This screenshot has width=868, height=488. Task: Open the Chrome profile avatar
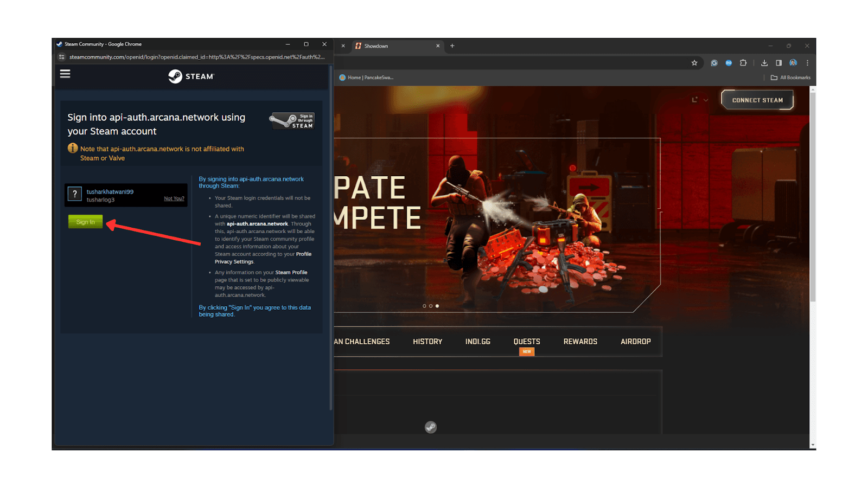coord(793,63)
